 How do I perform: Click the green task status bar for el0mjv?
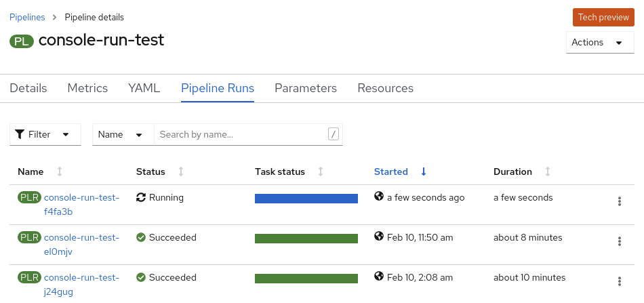pos(306,239)
